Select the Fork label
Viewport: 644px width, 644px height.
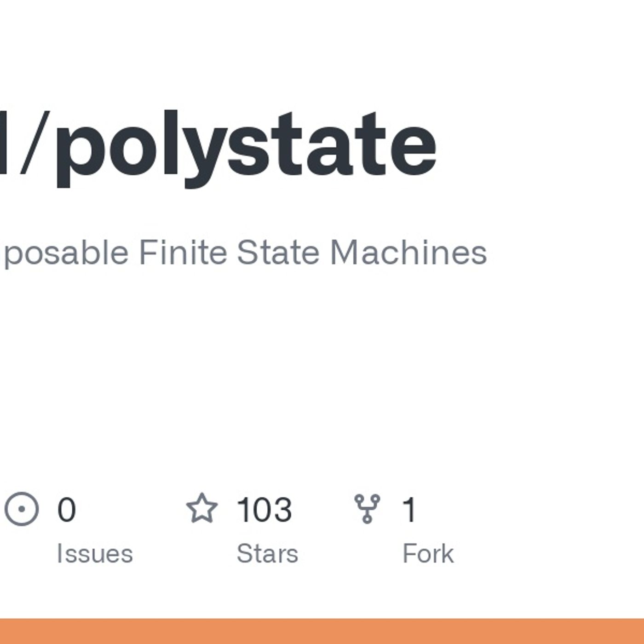pos(428,553)
